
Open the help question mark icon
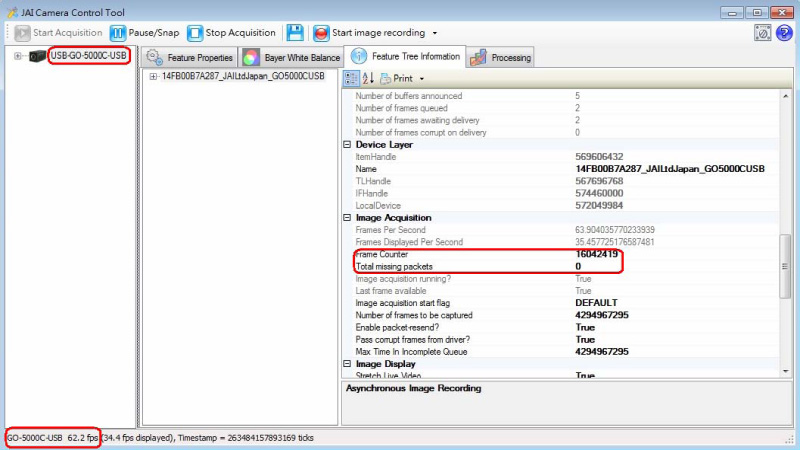[x=783, y=33]
